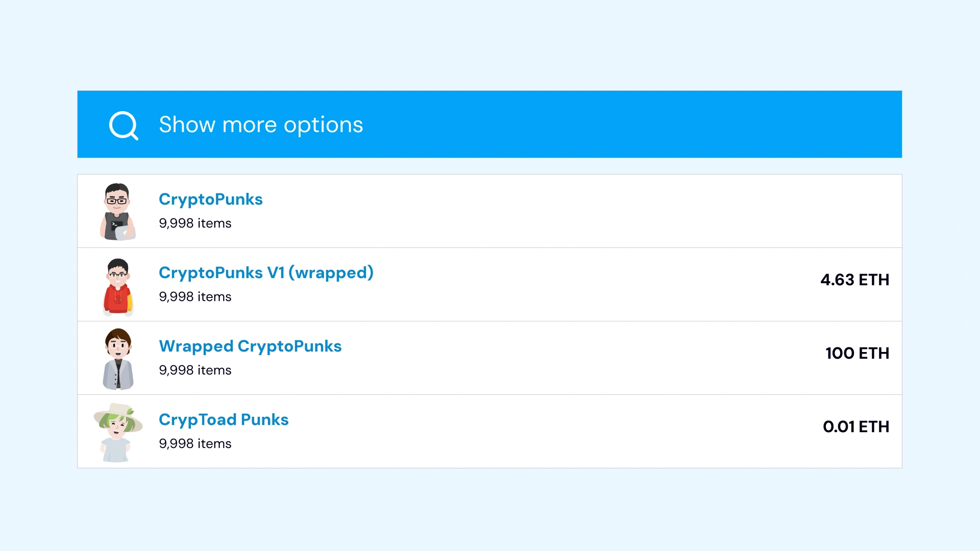The image size is (980, 551).
Task: Open the CryptoPunks V1 (wrapped) link
Action: [x=266, y=273]
